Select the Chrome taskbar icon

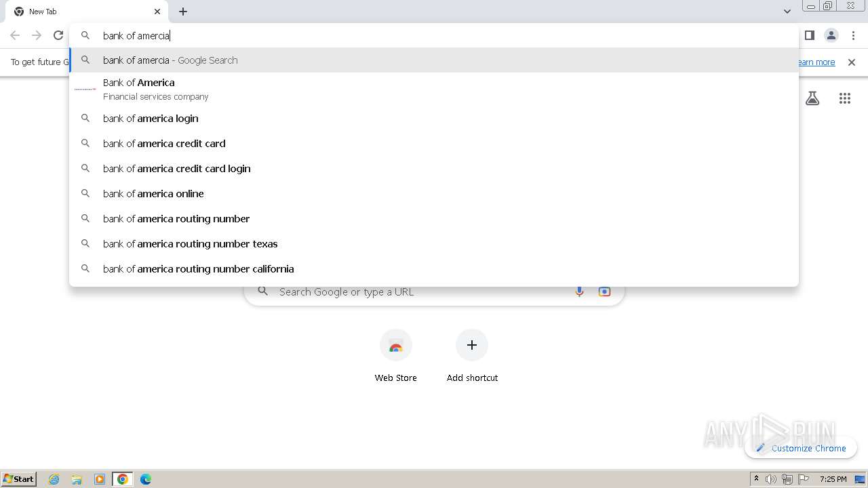(x=123, y=479)
